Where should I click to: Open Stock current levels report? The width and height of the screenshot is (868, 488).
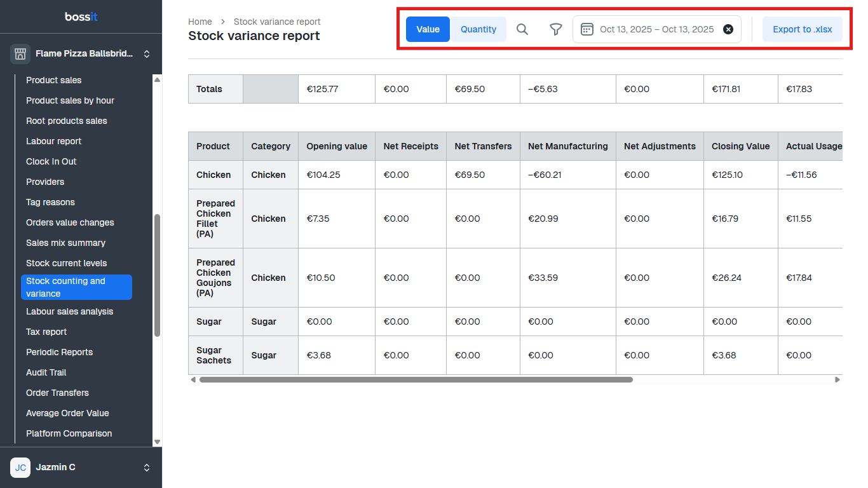pos(66,263)
